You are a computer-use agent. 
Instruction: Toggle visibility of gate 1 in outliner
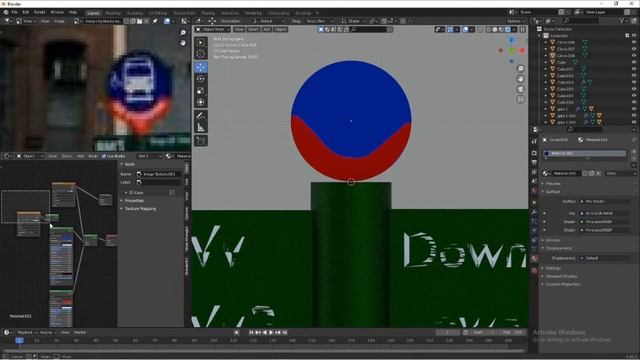click(x=634, y=109)
